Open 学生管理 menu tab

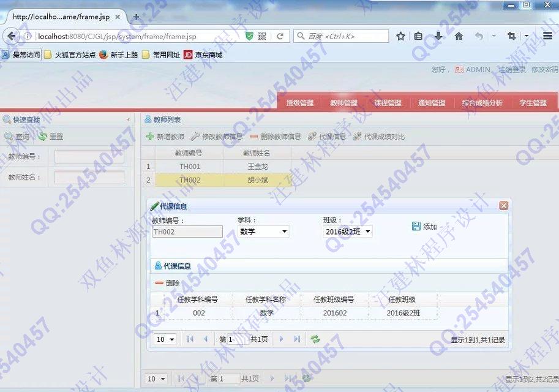tap(533, 103)
